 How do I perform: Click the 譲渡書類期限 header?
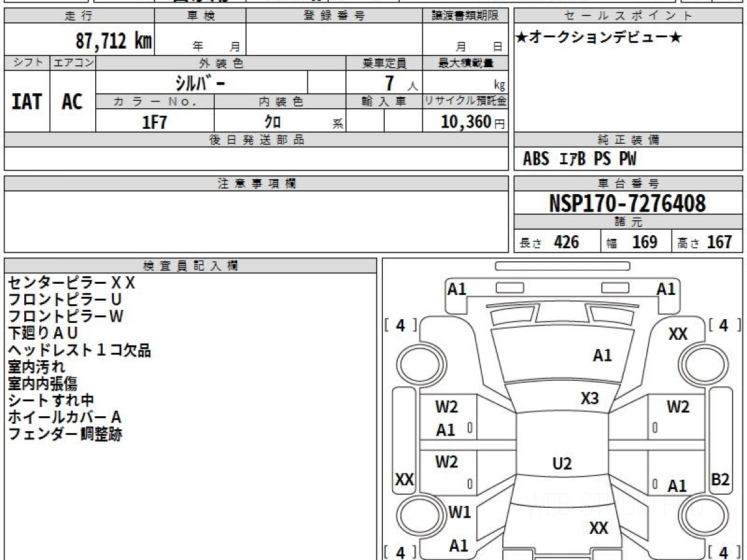pos(466,16)
